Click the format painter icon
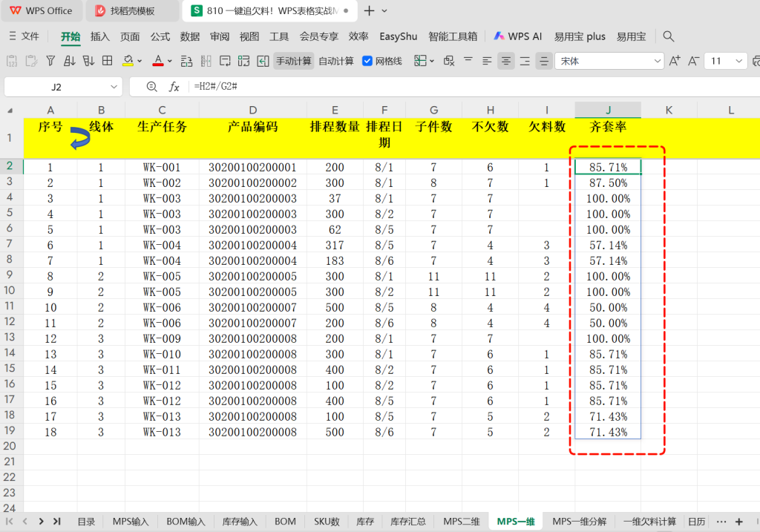760x532 pixels. pyautogui.click(x=31, y=61)
